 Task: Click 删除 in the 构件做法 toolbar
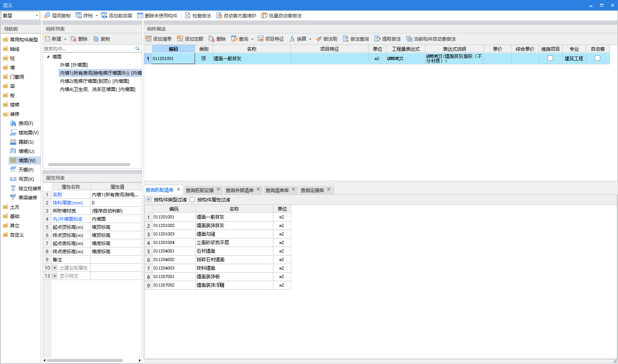(217, 39)
